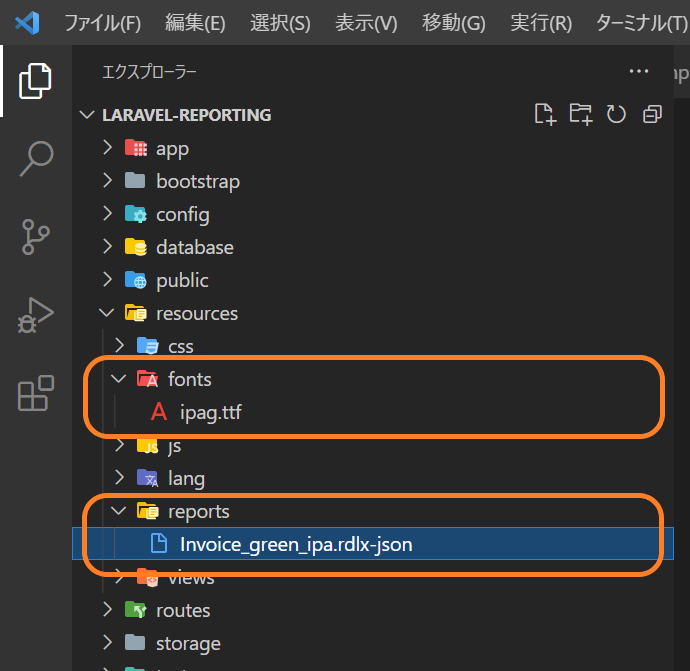Open the Explorer view in activity bar

35,81
